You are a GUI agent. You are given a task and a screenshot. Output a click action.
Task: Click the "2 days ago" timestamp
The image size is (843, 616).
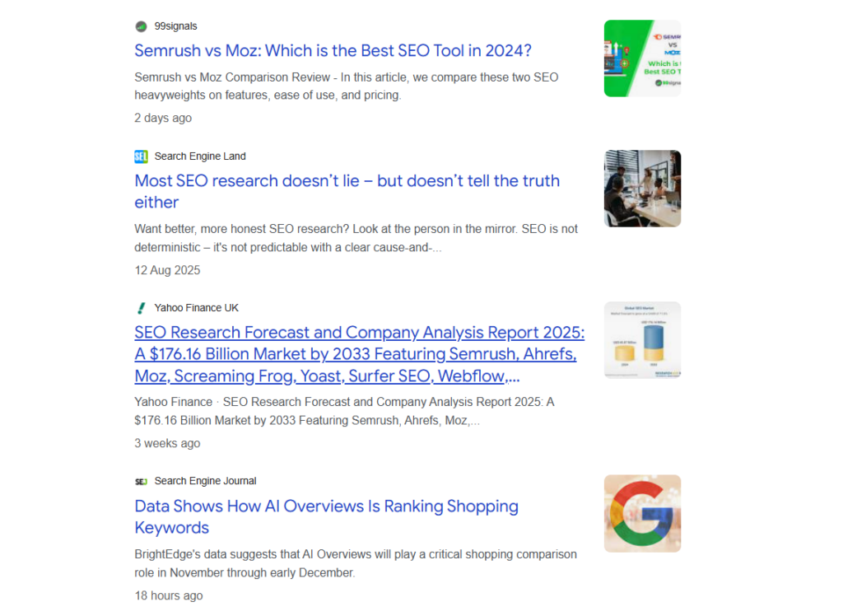[163, 118]
